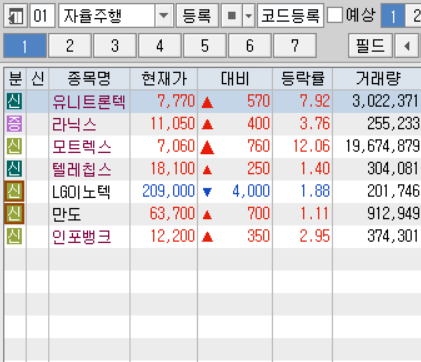Select the 텔레칩스 stock name

click(x=82, y=170)
